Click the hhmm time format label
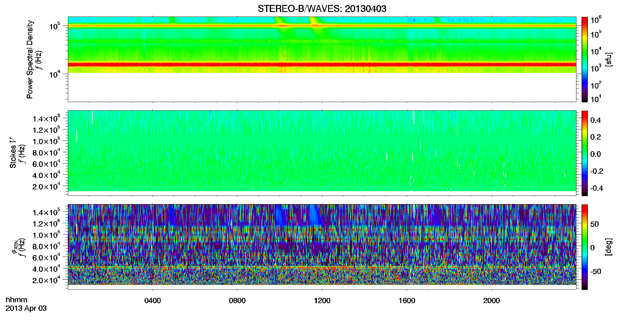Screen dimensions: 644x332 coord(17,300)
